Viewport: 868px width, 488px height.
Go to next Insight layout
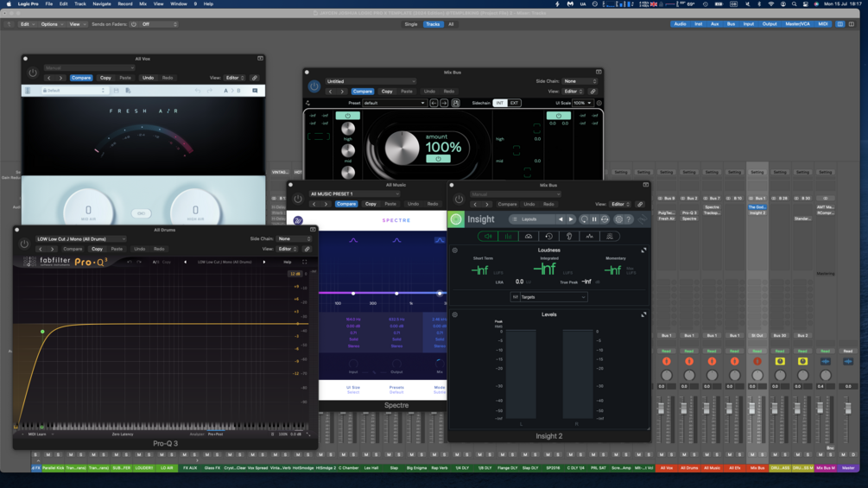pyautogui.click(x=571, y=219)
